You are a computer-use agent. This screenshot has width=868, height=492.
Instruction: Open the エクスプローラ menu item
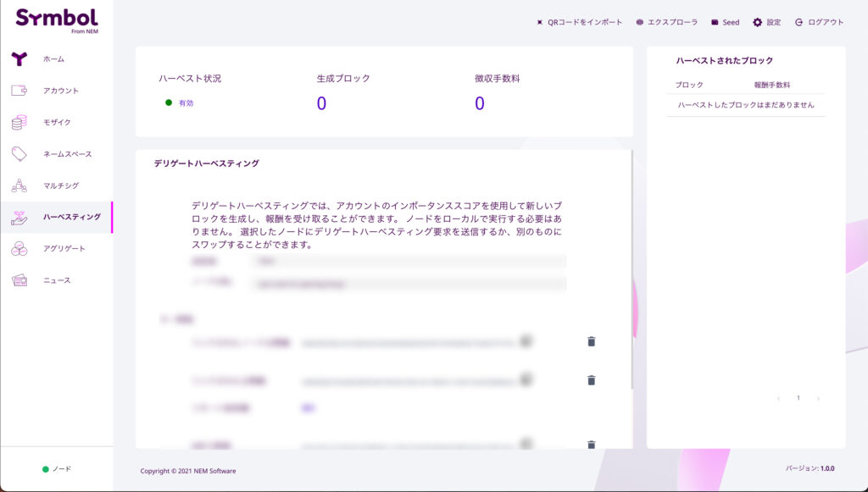[640, 22]
